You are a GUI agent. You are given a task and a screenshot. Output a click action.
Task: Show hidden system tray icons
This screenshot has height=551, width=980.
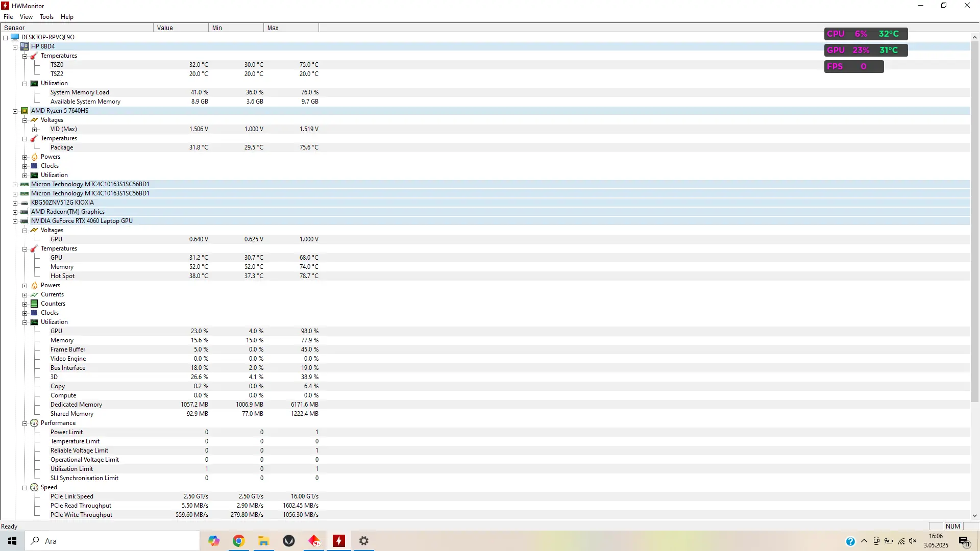pos(864,541)
